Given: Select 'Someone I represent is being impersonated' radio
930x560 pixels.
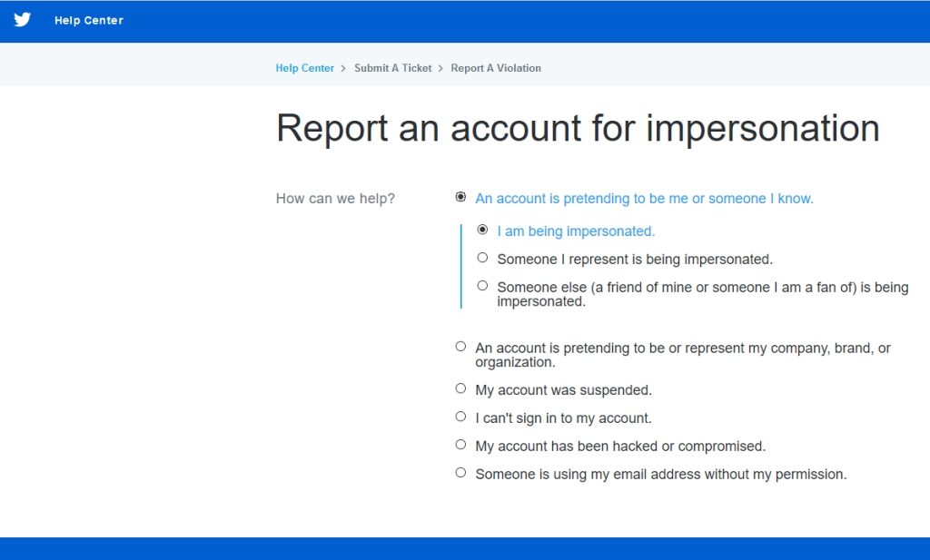Looking at the screenshot, I should (x=482, y=258).
